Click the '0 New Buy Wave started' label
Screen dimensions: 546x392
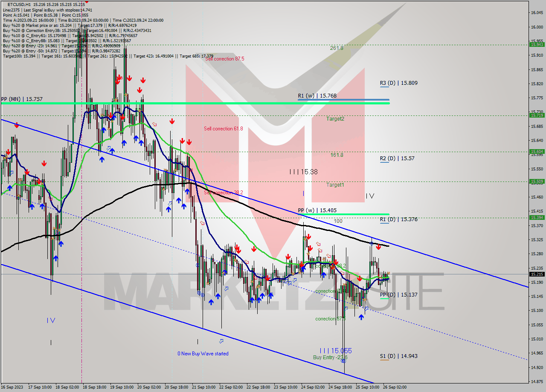(203, 354)
